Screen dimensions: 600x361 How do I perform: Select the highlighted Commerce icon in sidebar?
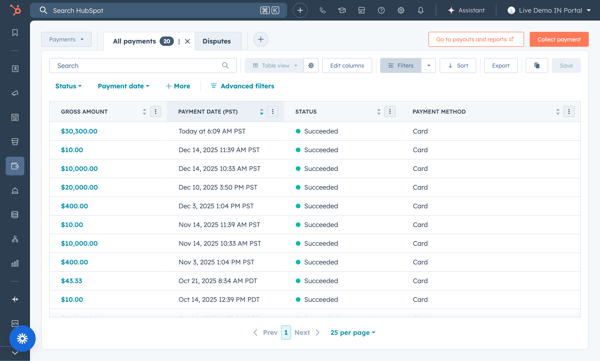(15, 166)
